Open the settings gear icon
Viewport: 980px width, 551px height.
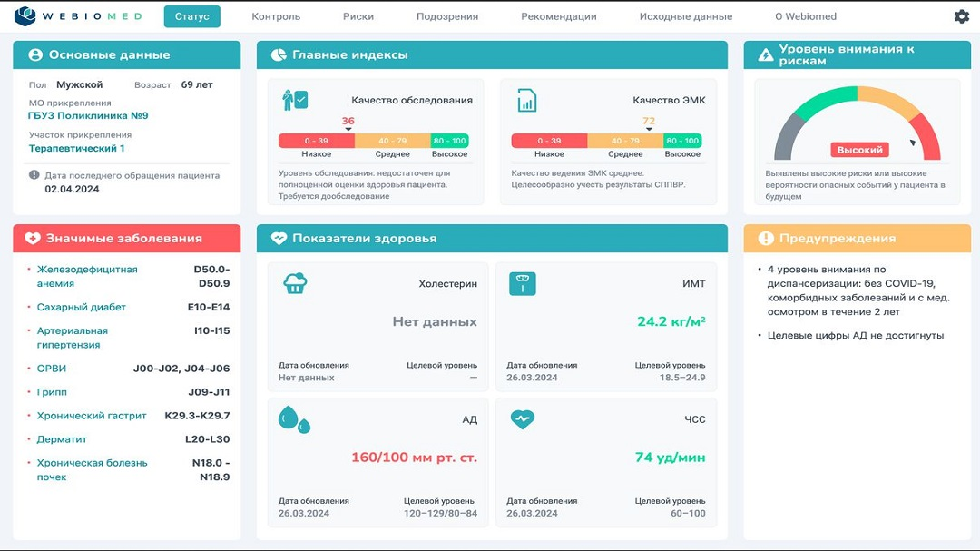(961, 16)
